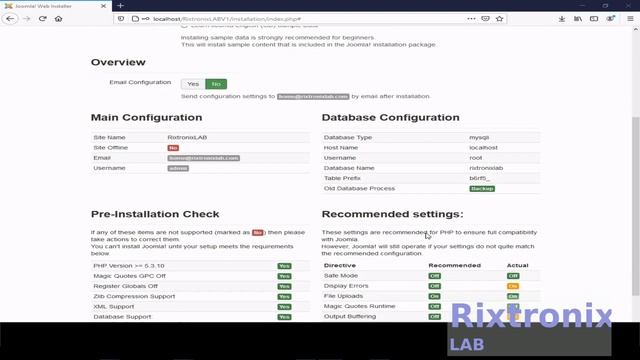Click the mysqli database type value
The height and width of the screenshot is (360, 640).
(479, 138)
